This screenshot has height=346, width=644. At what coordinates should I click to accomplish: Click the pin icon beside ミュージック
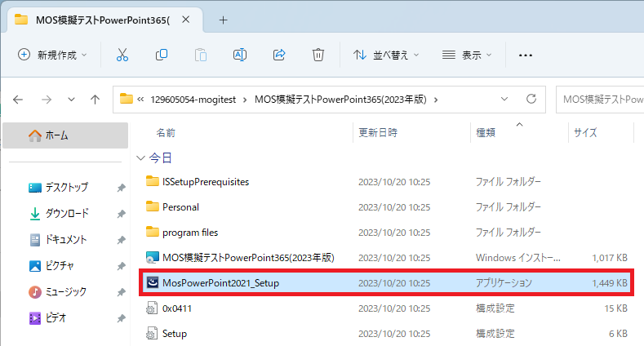pyautogui.click(x=121, y=292)
